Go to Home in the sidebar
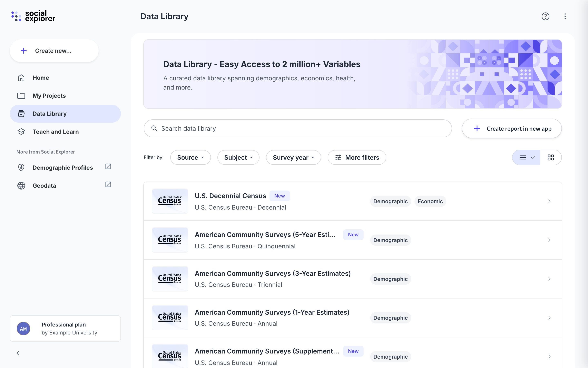Screen dimensions: 588x368 (65, 78)
